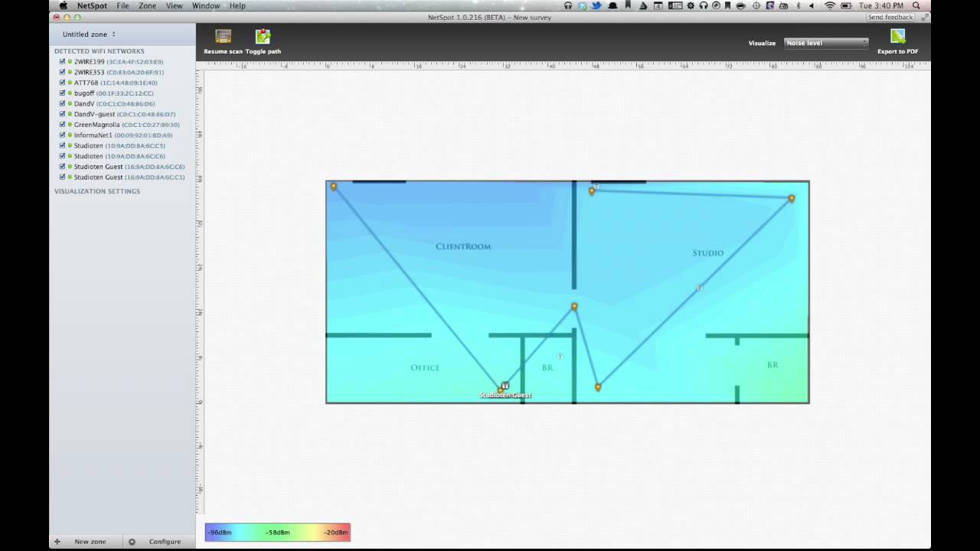This screenshot has width=980, height=551.
Task: Click the ClientRoom label on the floor plan
Action: point(463,246)
